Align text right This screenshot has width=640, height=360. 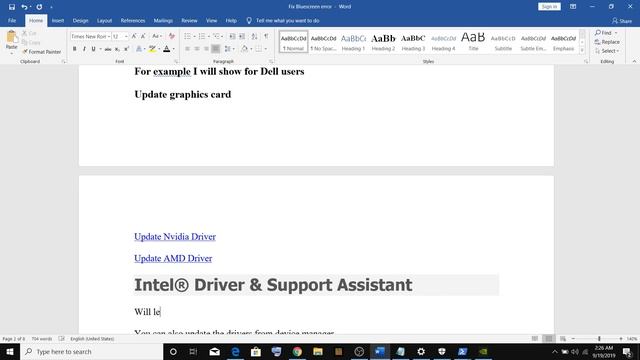[206, 49]
